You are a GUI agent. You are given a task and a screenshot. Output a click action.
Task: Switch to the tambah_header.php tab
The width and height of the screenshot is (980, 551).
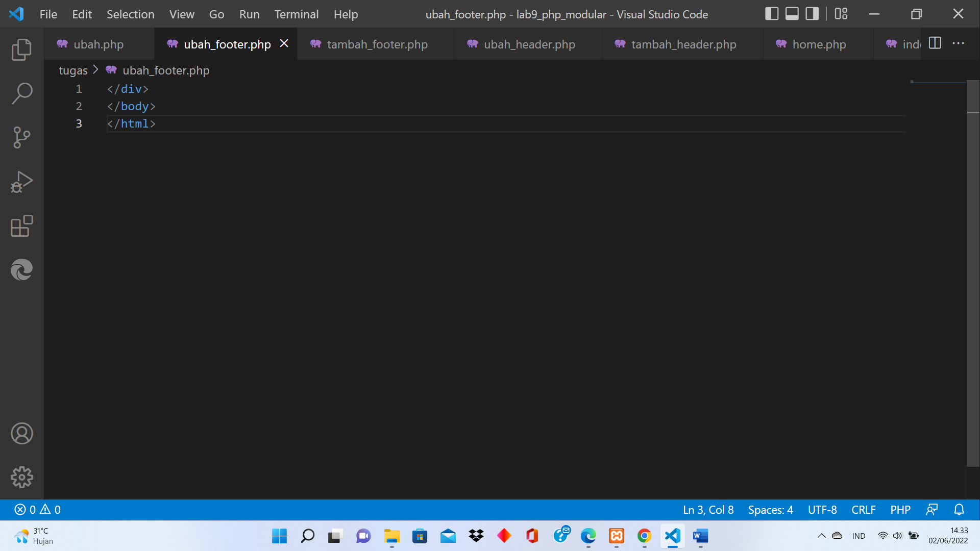pyautogui.click(x=683, y=44)
